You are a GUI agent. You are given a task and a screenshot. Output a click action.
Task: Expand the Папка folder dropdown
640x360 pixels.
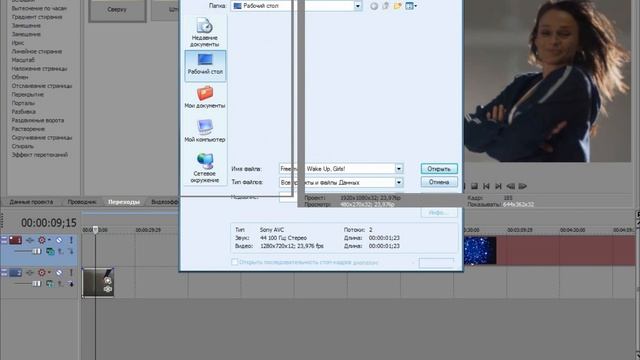coord(358,6)
